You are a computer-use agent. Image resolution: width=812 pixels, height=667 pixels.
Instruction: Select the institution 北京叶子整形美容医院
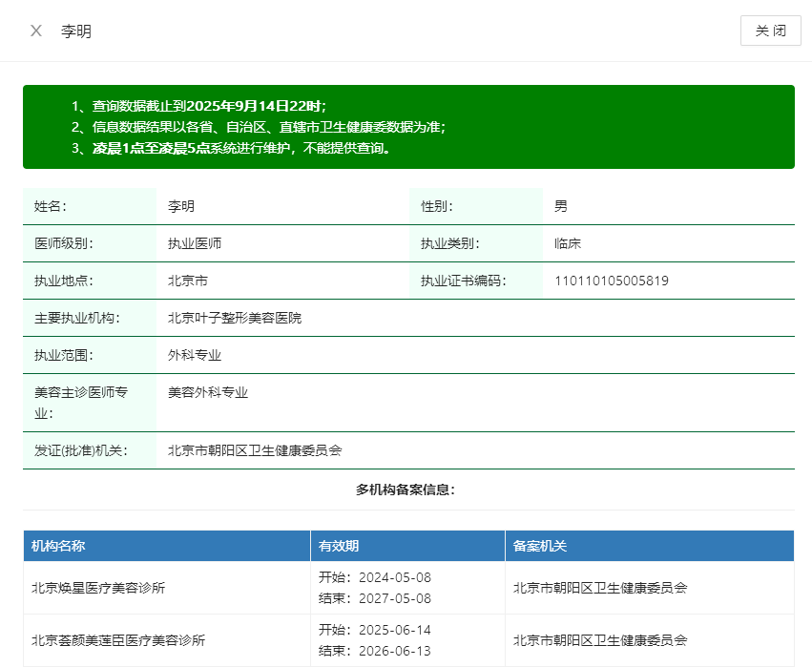[x=235, y=318]
